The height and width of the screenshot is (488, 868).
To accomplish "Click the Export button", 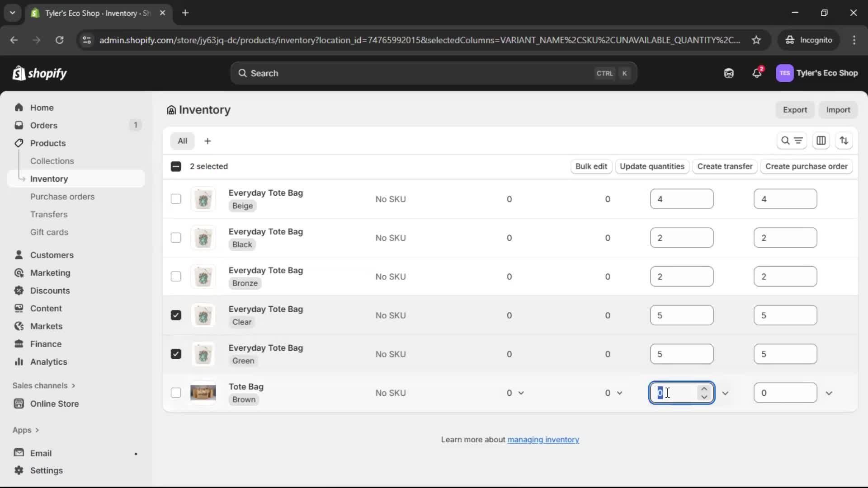I will tap(795, 110).
